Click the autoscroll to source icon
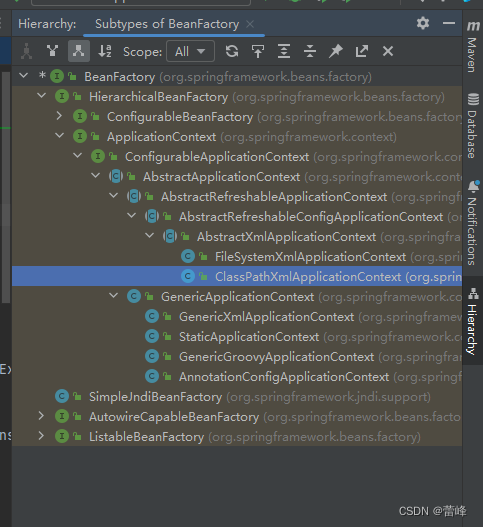This screenshot has height=527, width=483. point(258,51)
